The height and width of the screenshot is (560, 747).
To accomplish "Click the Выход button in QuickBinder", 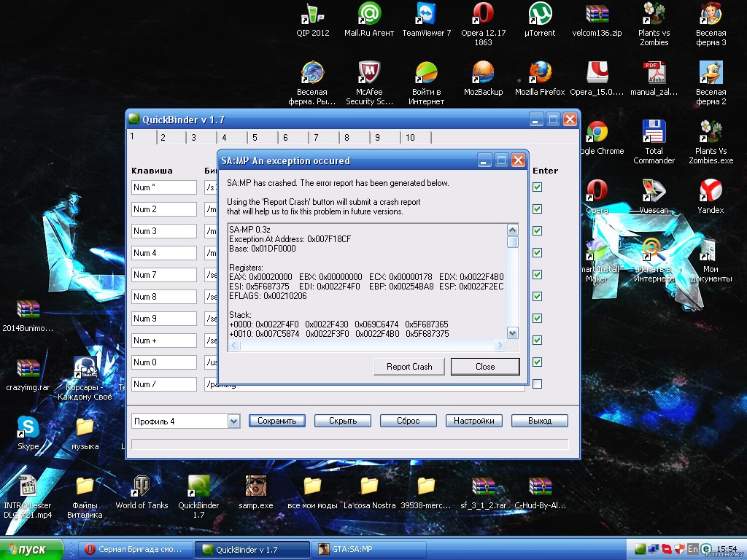I will 540,421.
